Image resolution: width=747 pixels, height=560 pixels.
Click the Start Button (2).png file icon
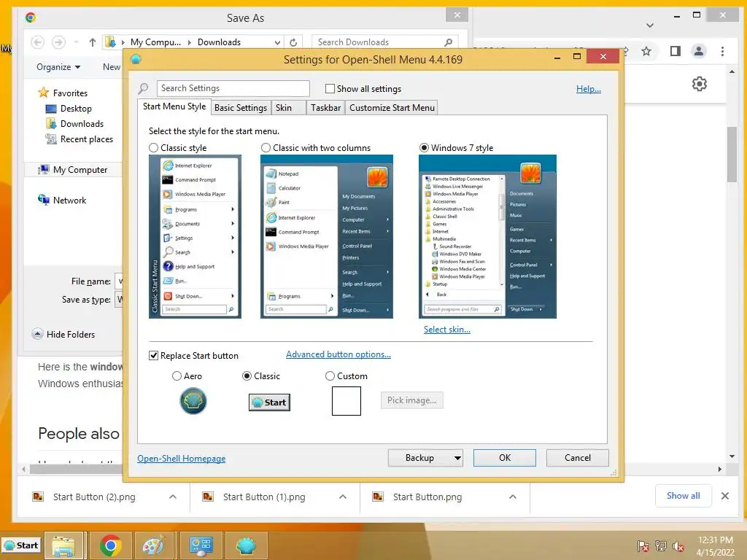(38, 497)
